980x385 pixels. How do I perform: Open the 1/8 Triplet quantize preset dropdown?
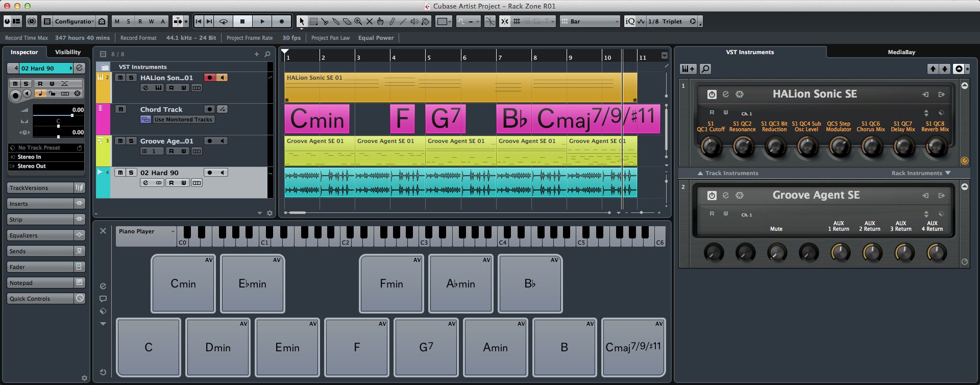click(x=671, y=21)
